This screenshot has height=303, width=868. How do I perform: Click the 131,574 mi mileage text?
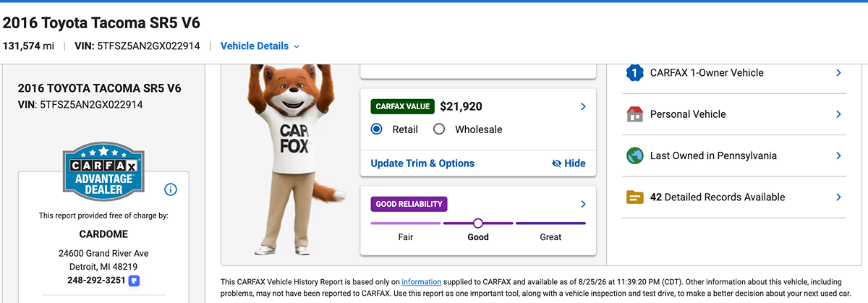(x=28, y=46)
